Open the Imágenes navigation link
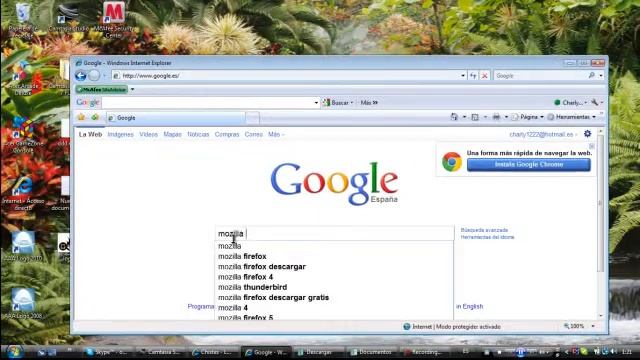This screenshot has width=640, height=360. 120,134
